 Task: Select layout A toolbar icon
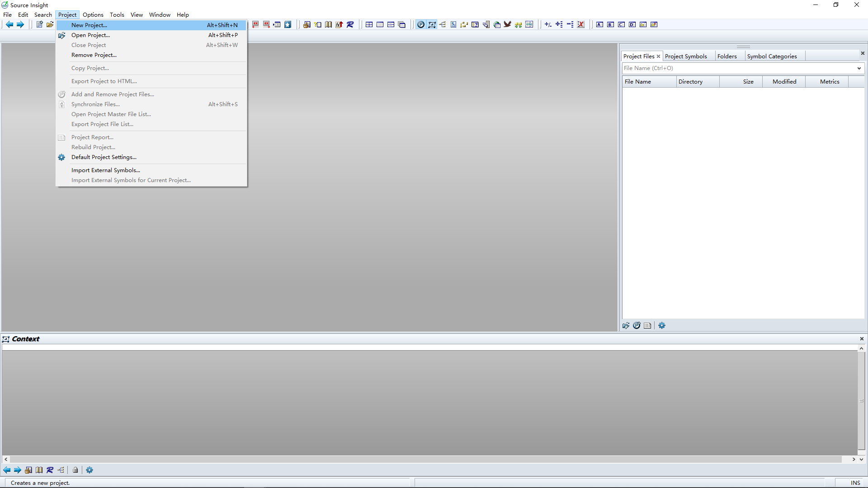(x=600, y=24)
